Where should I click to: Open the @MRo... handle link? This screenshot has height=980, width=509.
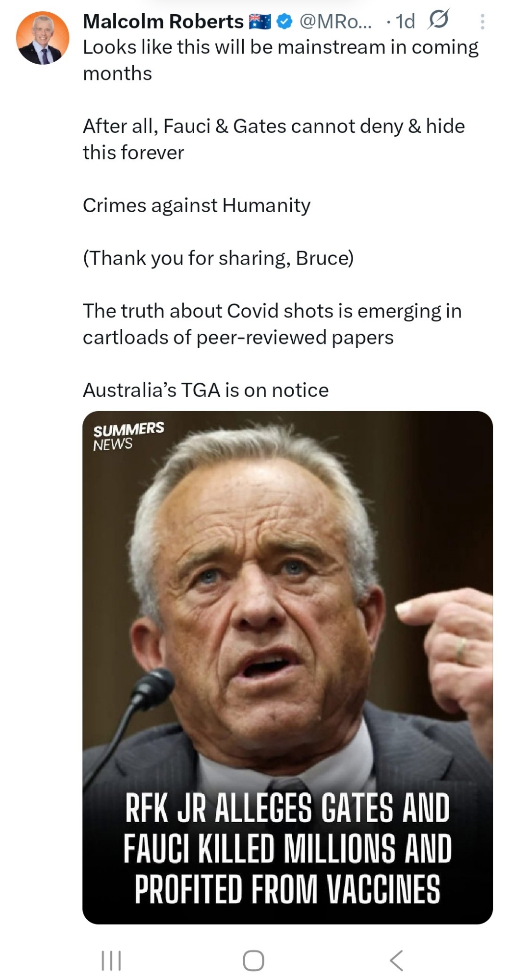[x=335, y=22]
